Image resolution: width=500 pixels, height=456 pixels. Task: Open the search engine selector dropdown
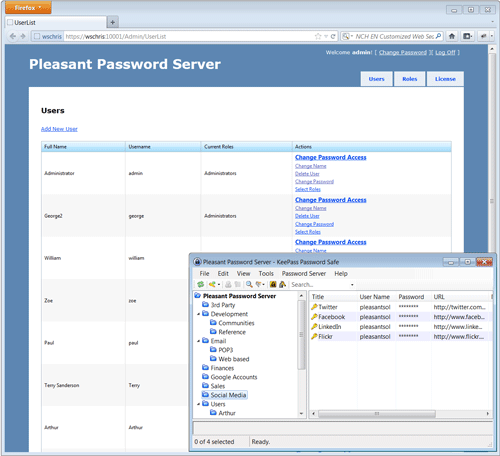pyautogui.click(x=348, y=36)
